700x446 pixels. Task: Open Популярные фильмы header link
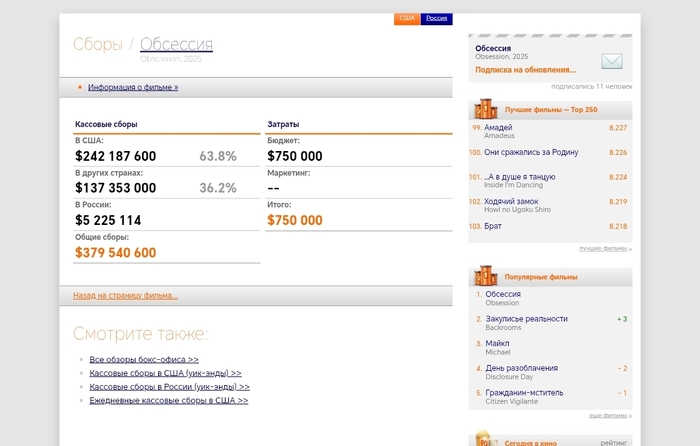pos(541,277)
